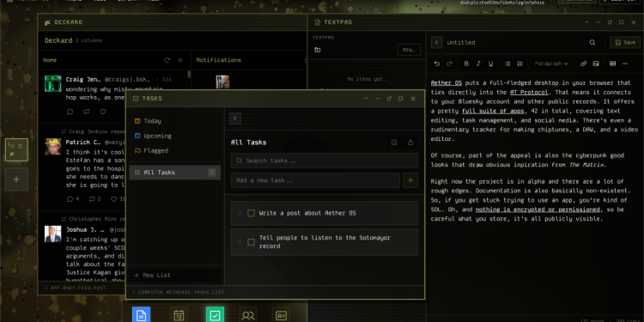Screen dimensions: 644x322
Task: Reply to Craig Jenkins' post
Action: 70,112
